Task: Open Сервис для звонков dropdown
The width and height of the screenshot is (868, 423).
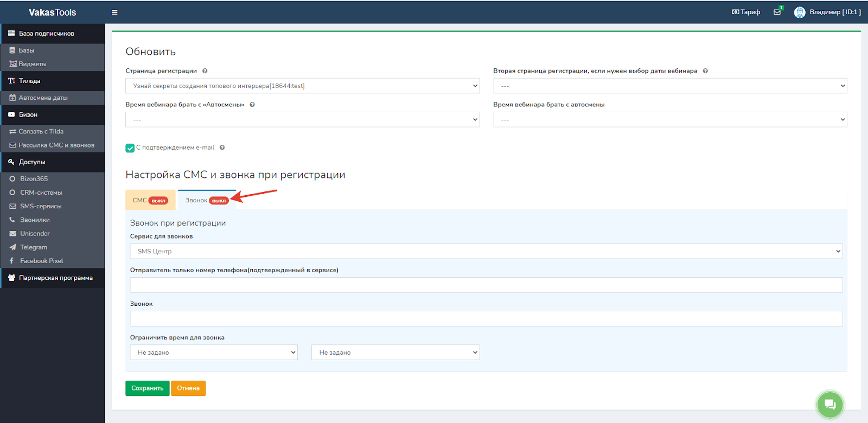Action: [486, 251]
